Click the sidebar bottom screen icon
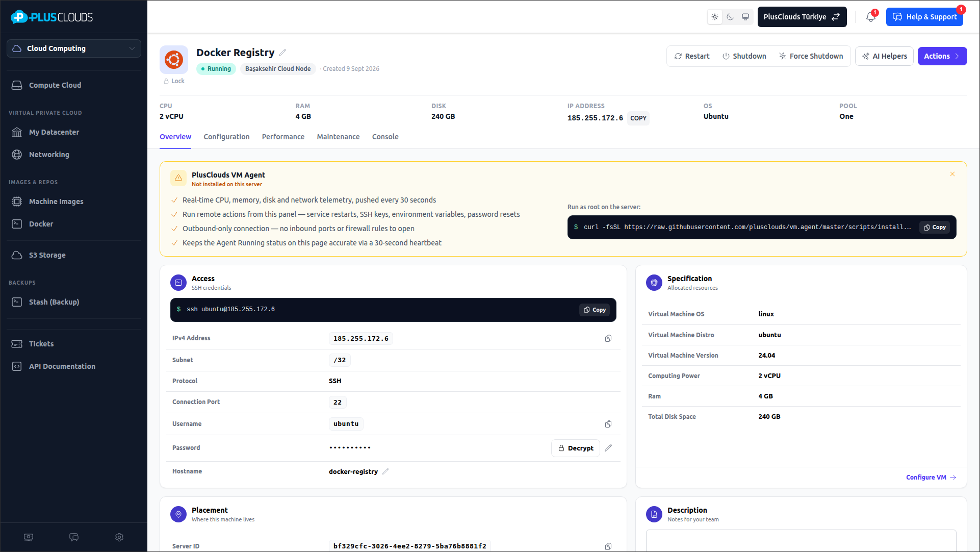The height and width of the screenshot is (552, 980). point(29,537)
